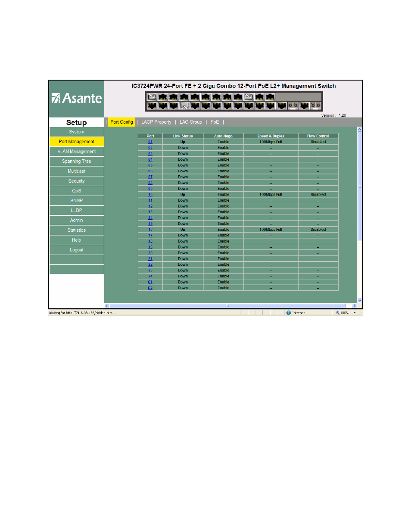This screenshot has height=532, width=411.
Task: Click tenth port icon (connected) in top row
Action: coord(249,96)
